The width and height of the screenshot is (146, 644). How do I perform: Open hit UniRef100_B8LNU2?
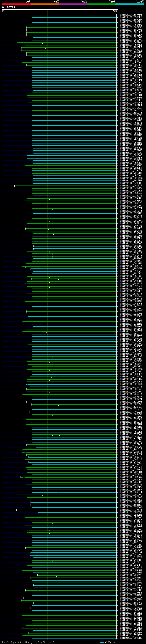click(131, 30)
